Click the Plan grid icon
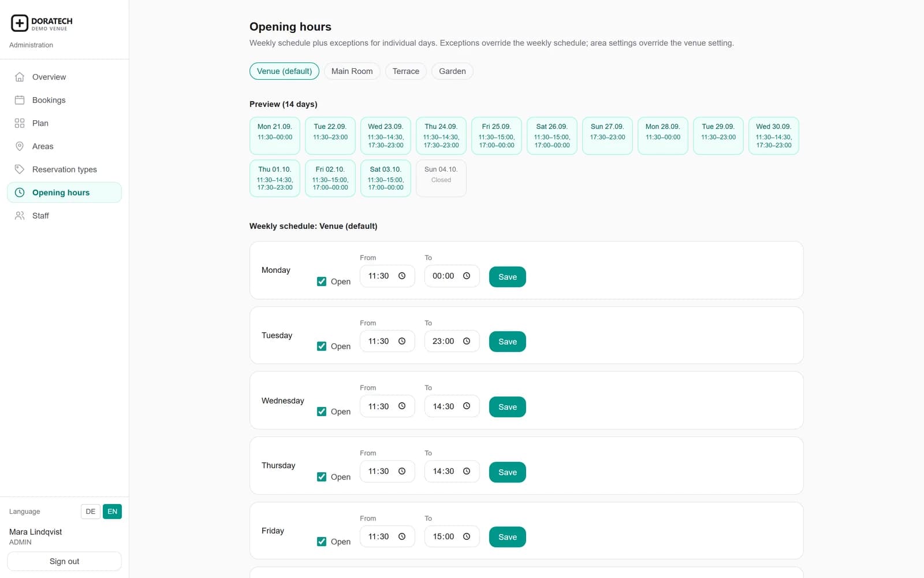This screenshot has height=578, width=924. 20,123
